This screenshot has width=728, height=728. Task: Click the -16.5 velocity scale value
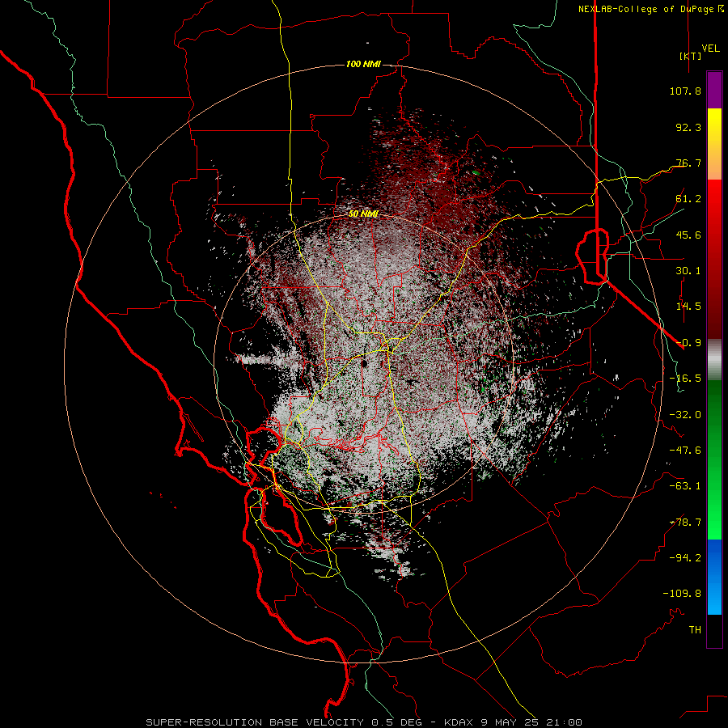pyautogui.click(x=685, y=379)
